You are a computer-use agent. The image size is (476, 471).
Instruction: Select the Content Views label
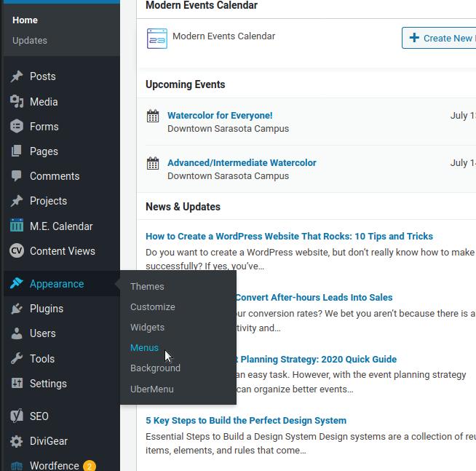(63, 251)
